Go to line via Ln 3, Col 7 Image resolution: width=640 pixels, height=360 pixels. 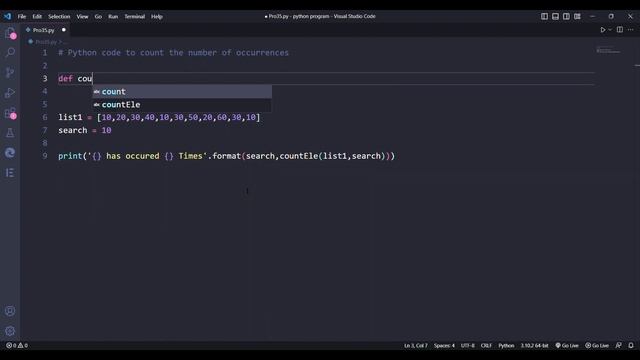click(416, 345)
